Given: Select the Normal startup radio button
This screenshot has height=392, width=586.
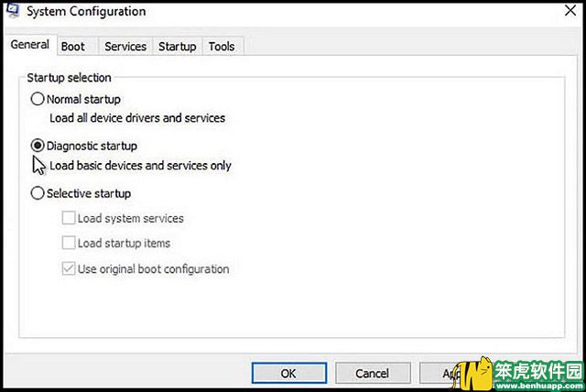Looking at the screenshot, I should click(x=38, y=99).
